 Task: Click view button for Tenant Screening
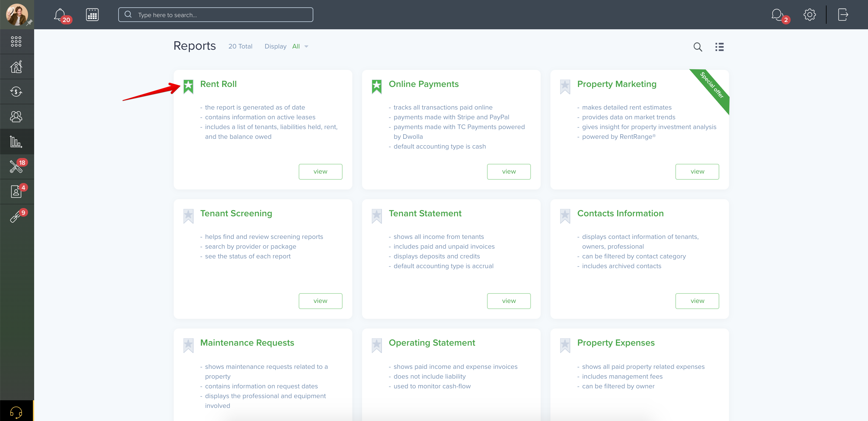pyautogui.click(x=320, y=301)
